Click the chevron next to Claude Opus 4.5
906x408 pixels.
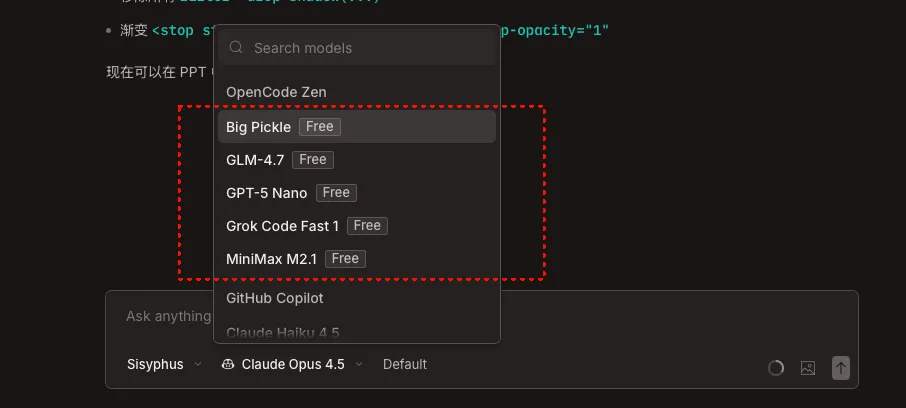(359, 364)
